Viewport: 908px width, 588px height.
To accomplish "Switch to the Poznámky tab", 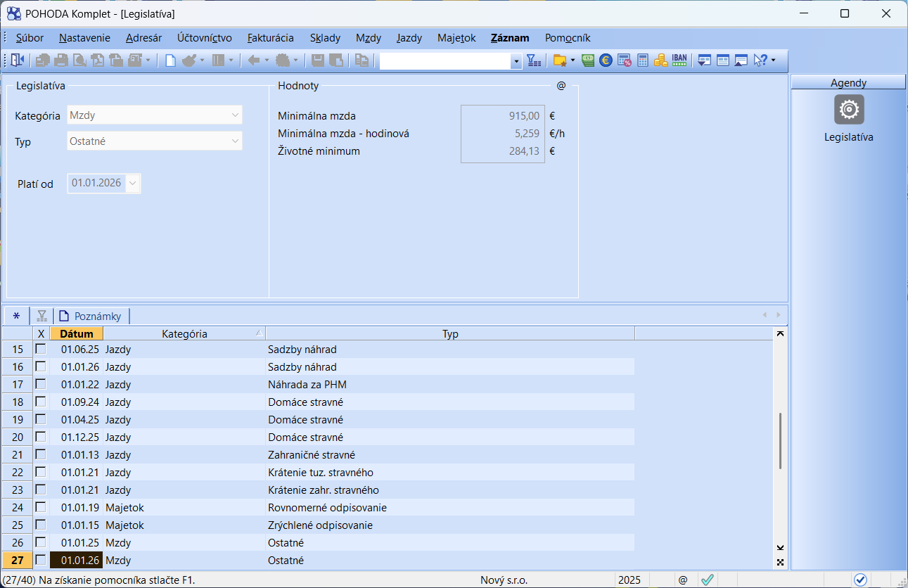I will (91, 316).
